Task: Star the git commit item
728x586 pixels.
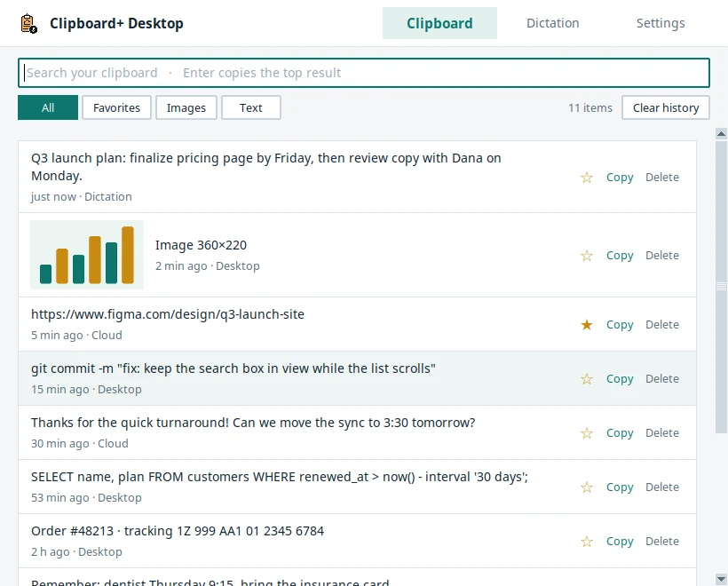Action: click(x=586, y=379)
